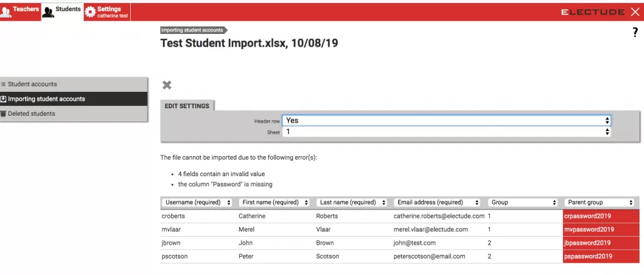The image size is (644, 275).
Task: Open Settings gear for catherine test
Action: click(x=90, y=12)
